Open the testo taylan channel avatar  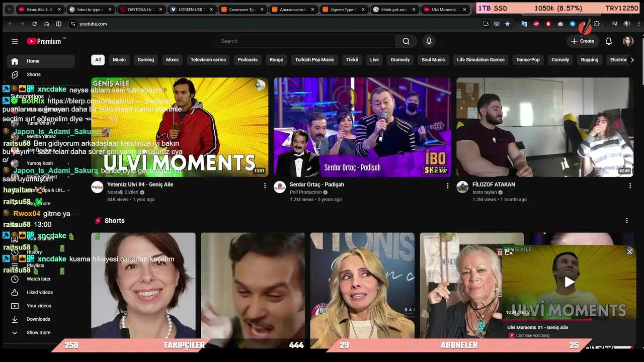tap(462, 188)
